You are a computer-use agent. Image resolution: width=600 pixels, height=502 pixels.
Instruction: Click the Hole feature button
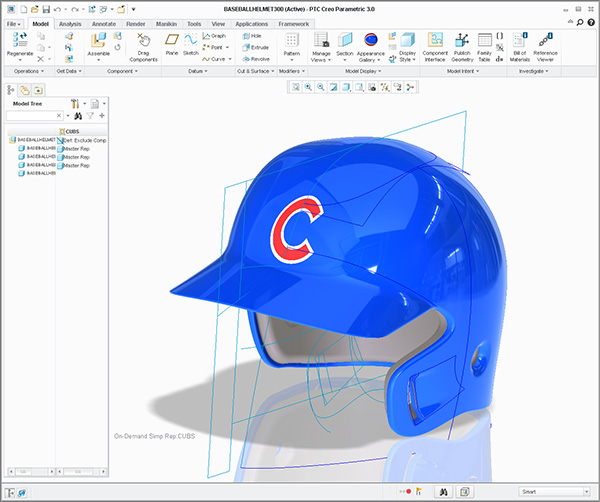coord(252,36)
